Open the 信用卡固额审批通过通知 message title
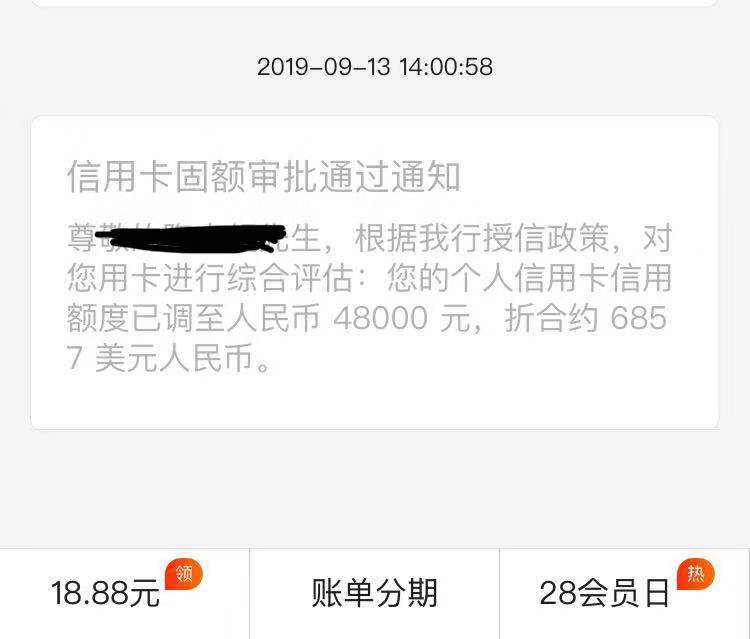The height and width of the screenshot is (639, 750). [x=264, y=177]
